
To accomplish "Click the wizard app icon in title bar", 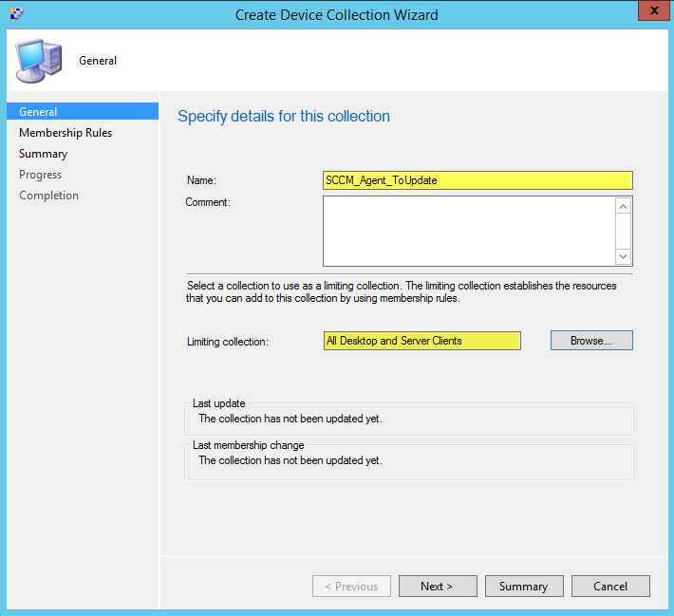I will [x=16, y=13].
